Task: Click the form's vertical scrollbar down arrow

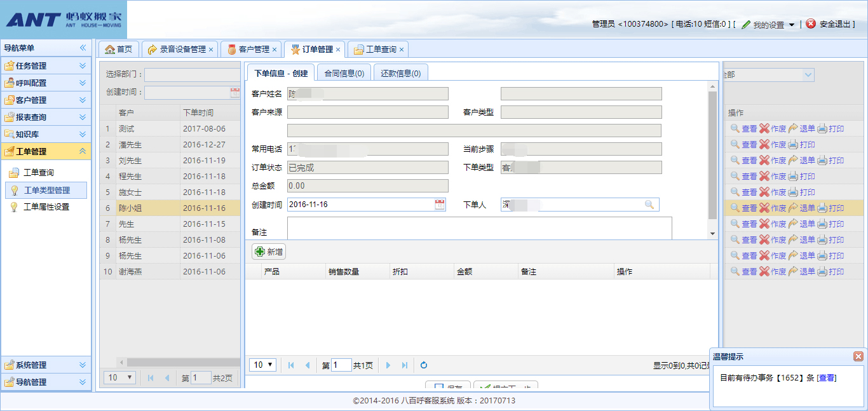Action: pyautogui.click(x=712, y=234)
